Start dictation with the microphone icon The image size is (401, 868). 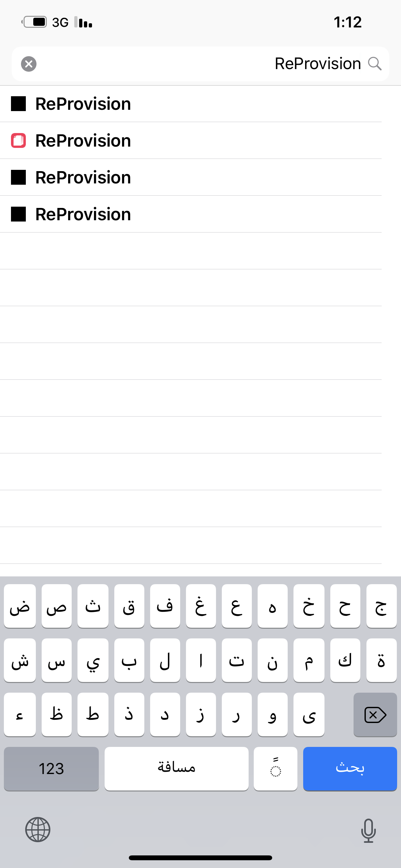coord(368,831)
